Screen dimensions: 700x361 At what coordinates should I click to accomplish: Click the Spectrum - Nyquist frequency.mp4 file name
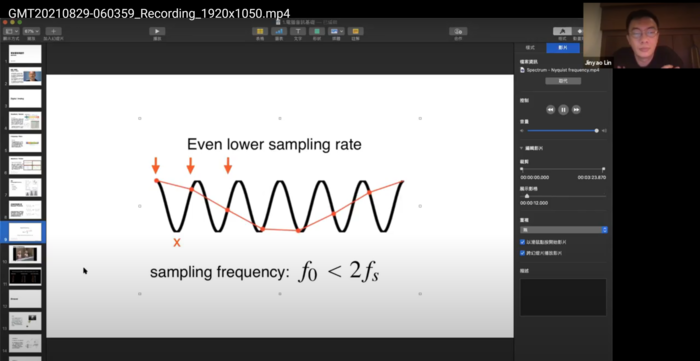(x=562, y=70)
